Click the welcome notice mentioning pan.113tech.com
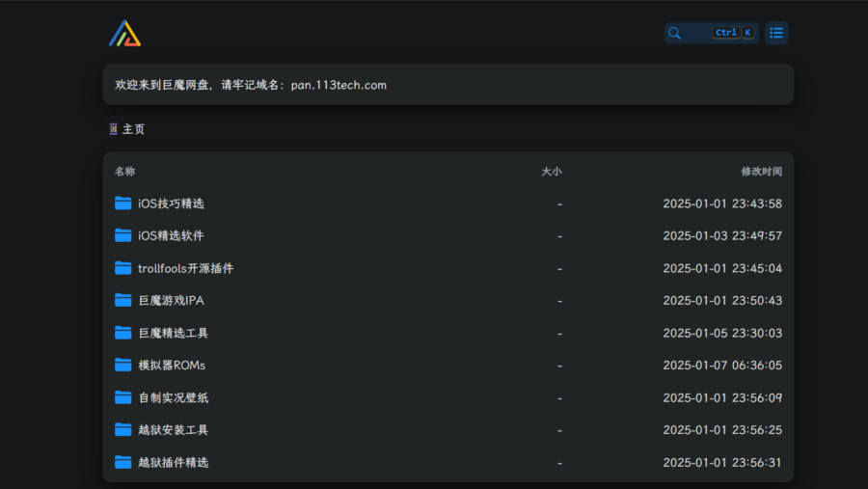 [448, 85]
